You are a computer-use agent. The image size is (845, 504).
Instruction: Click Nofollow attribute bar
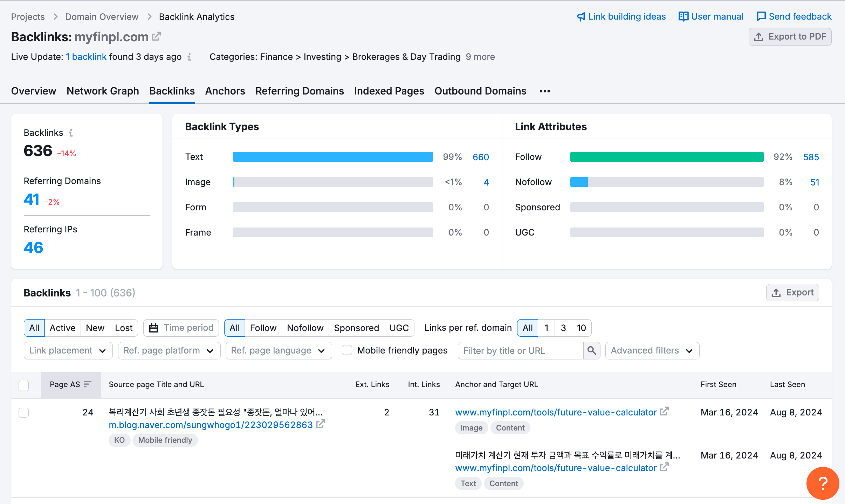click(x=667, y=182)
